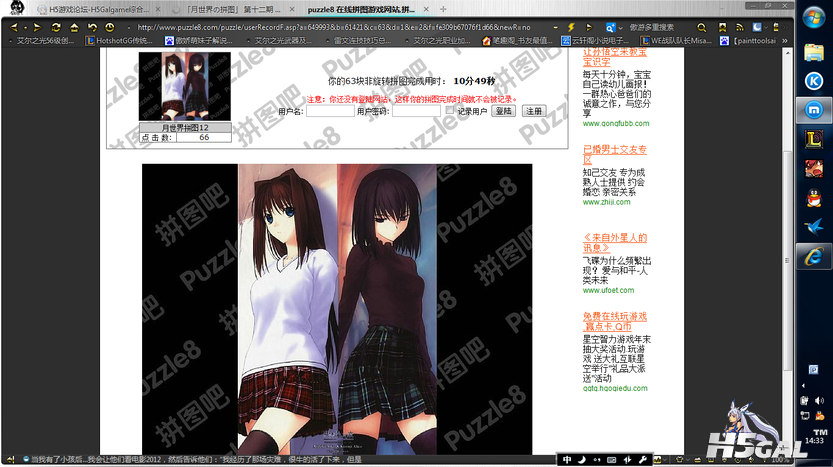The width and height of the screenshot is (833, 467).
Task: Go forward with the forward arrow
Action: pyautogui.click(x=37, y=27)
